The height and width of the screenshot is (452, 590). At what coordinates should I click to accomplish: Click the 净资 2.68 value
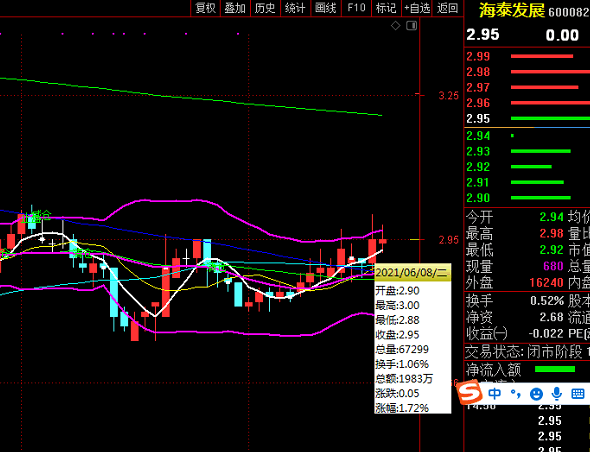[x=551, y=317]
